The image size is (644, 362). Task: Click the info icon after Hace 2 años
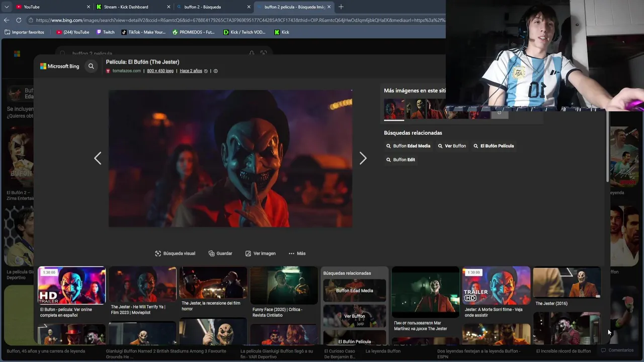[x=215, y=71]
